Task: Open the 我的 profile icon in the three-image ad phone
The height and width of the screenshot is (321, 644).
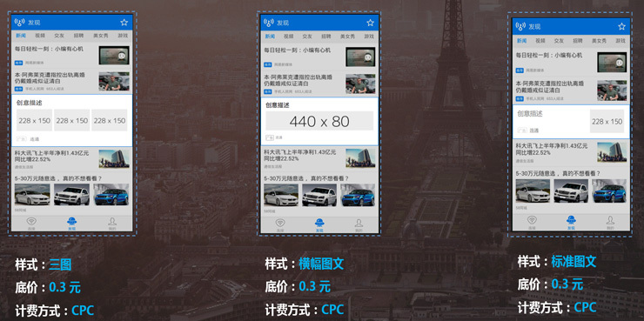Action: pyautogui.click(x=112, y=222)
